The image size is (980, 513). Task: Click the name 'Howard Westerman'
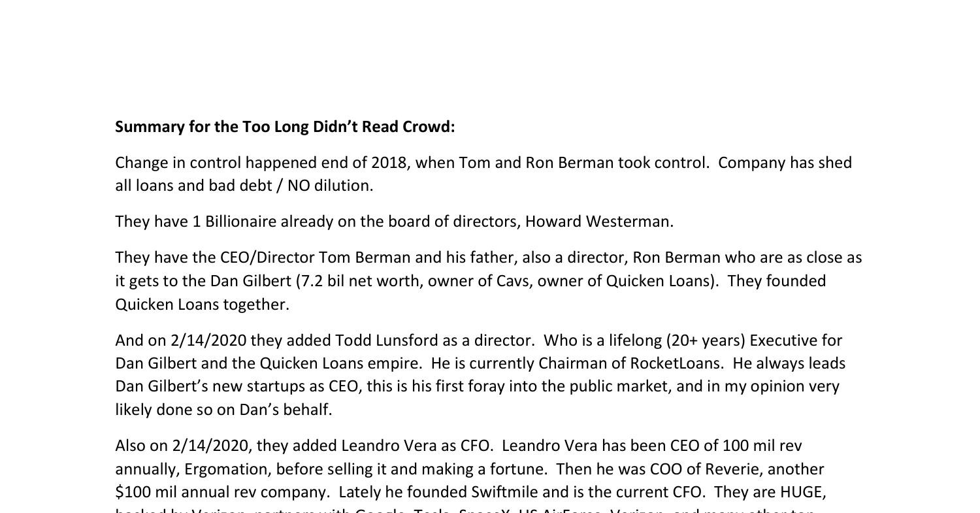(598, 222)
